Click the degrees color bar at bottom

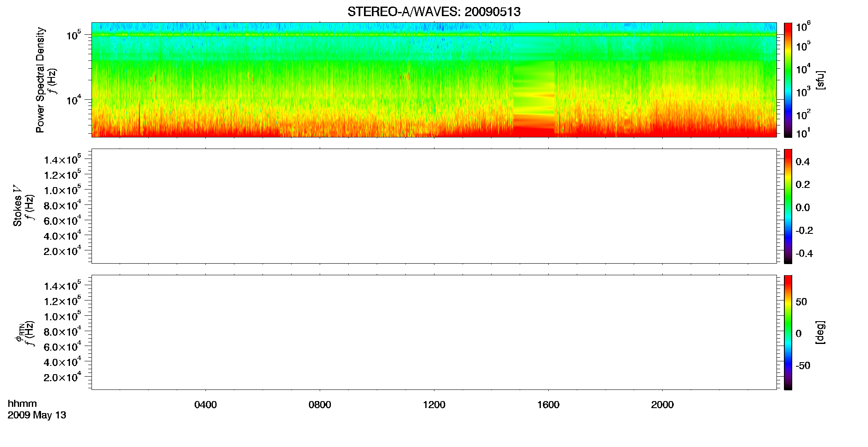[788, 332]
